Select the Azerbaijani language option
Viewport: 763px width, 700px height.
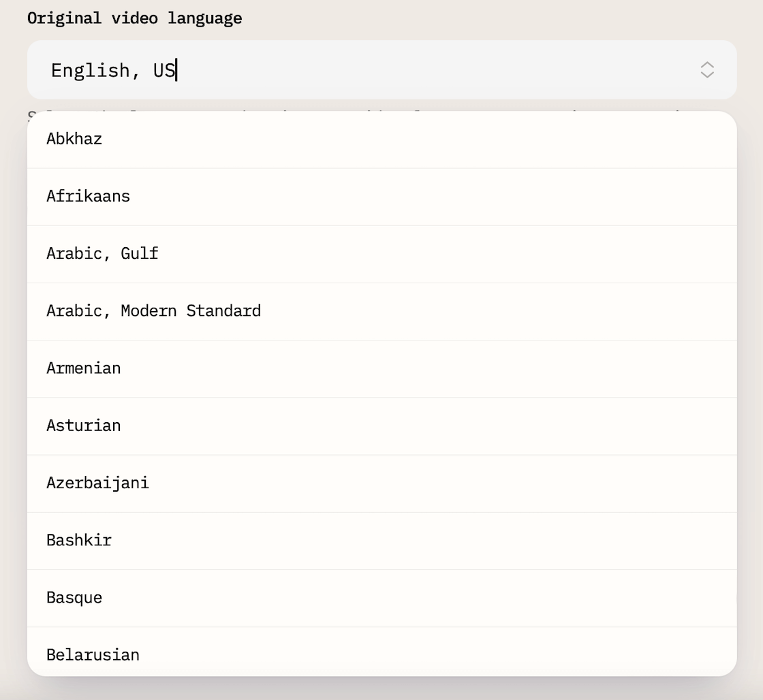click(x=97, y=482)
